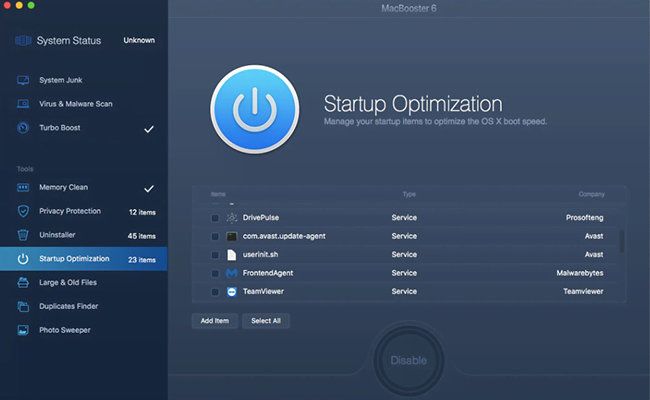
Task: Select the TeamViewer entry name
Action: 263,291
